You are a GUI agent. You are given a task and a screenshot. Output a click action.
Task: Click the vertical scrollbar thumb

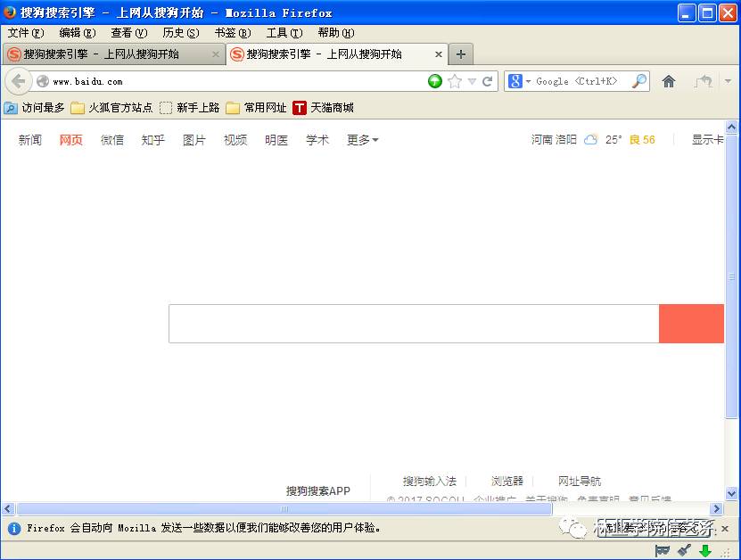[x=731, y=276]
